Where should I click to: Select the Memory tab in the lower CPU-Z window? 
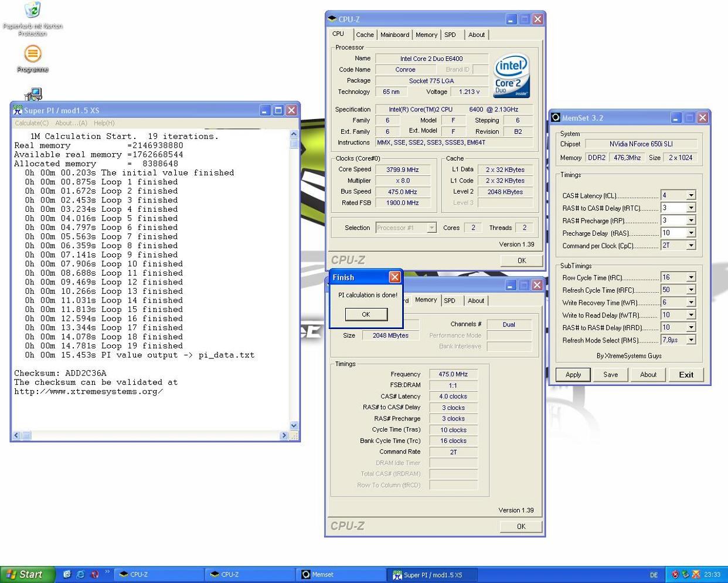pyautogui.click(x=426, y=300)
